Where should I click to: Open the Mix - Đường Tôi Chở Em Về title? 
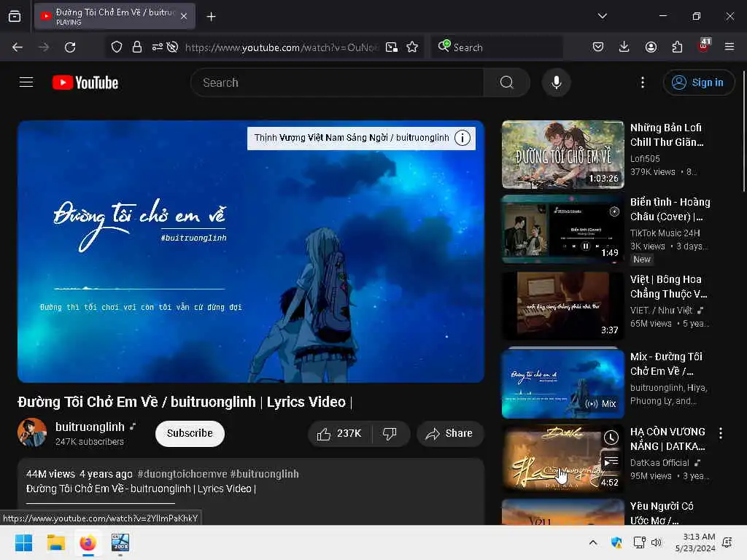tap(667, 364)
